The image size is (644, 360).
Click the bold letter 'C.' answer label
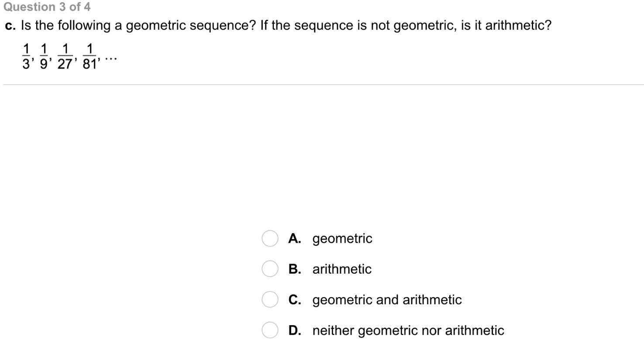pos(295,300)
